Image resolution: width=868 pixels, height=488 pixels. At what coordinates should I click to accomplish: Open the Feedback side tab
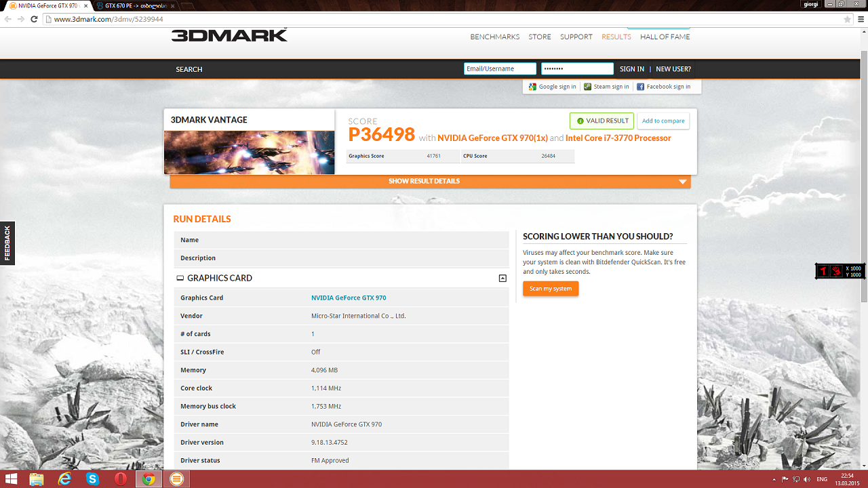[x=7, y=243]
